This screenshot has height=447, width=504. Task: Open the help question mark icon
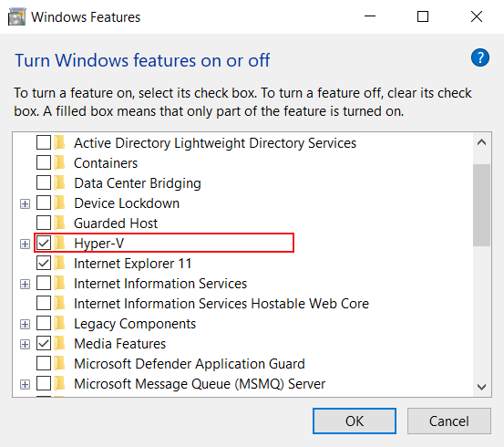pyautogui.click(x=480, y=57)
